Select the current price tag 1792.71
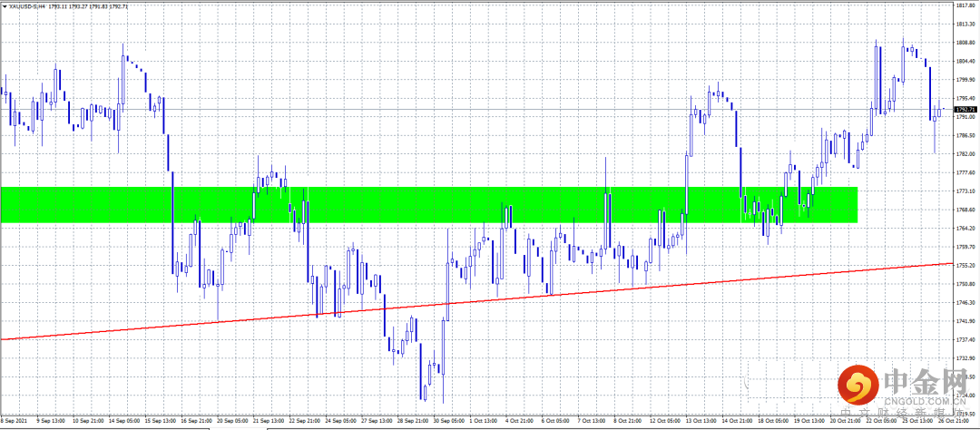This screenshot has width=980, height=430. pos(966,110)
